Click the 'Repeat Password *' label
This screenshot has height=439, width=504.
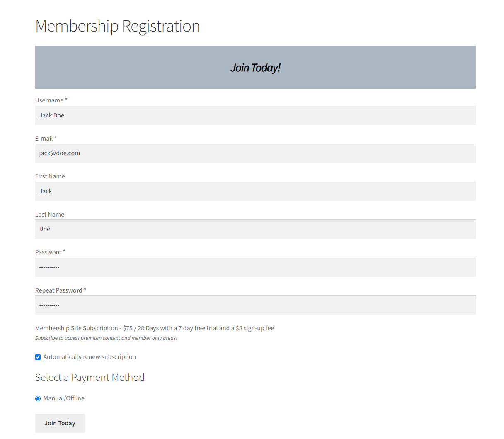(x=61, y=290)
